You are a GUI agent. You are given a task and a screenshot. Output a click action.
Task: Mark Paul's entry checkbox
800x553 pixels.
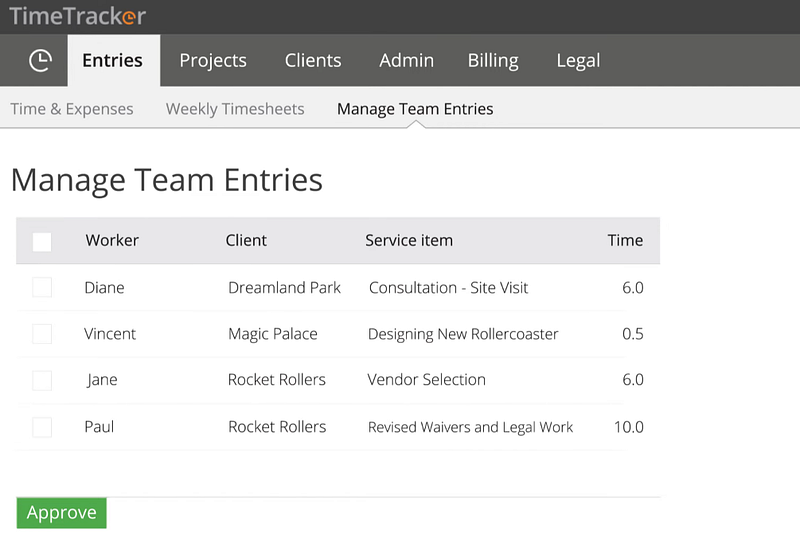point(42,427)
